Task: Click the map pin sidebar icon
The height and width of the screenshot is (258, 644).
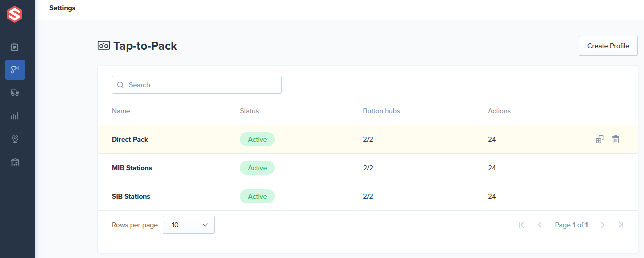Action: pyautogui.click(x=15, y=139)
